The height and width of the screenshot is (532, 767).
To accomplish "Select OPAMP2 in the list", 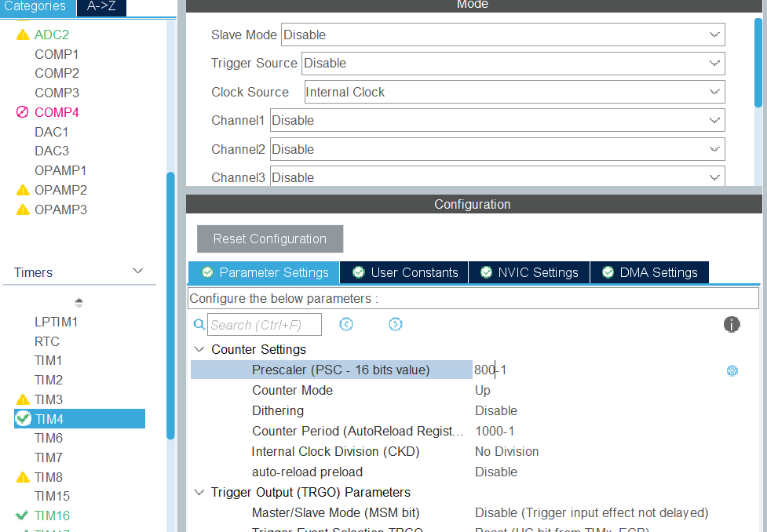I will click(60, 190).
